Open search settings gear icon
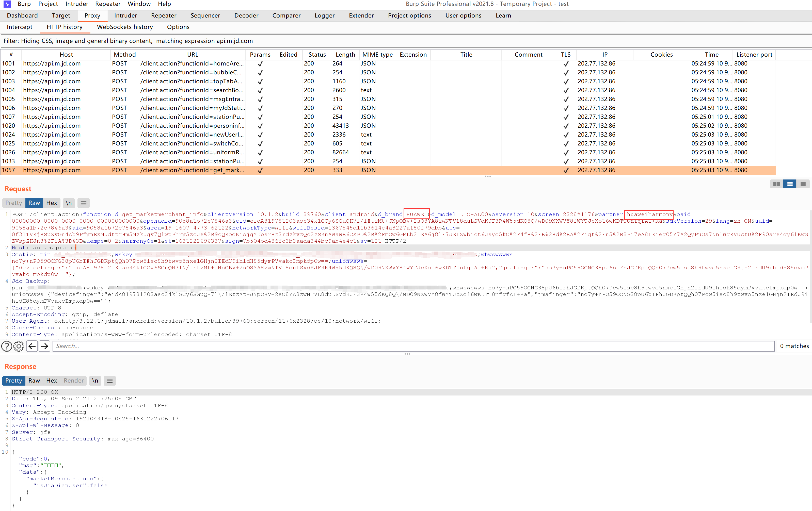 coord(19,346)
